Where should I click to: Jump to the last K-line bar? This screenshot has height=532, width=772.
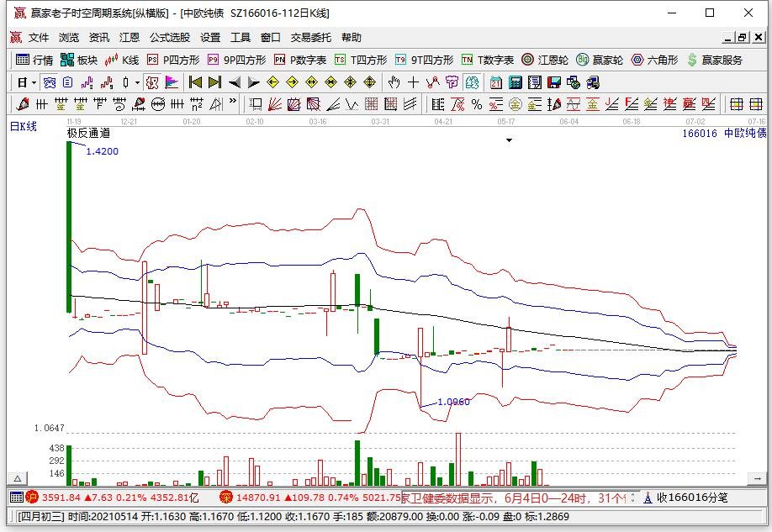coord(214,82)
